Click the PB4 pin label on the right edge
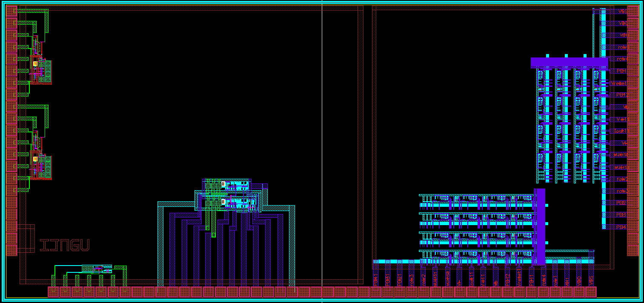Image resolution: width=644 pixels, height=303 pixels. [x=621, y=227]
